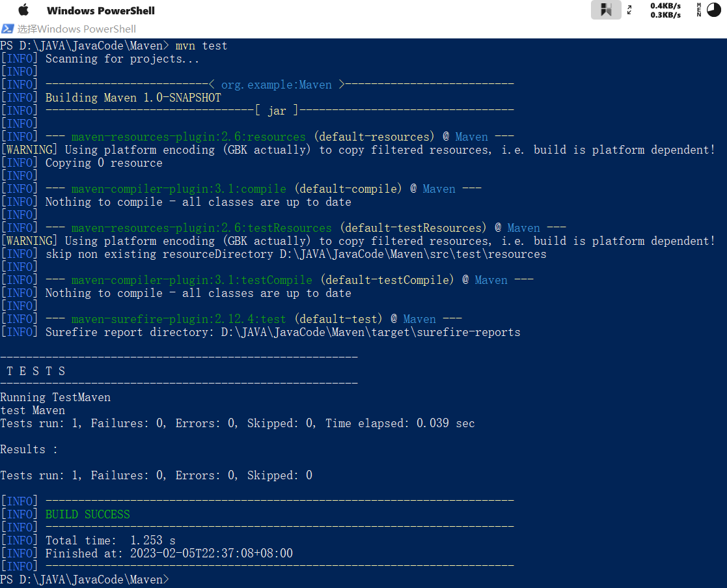Click the 'Total time: 1.253 s' line
This screenshot has width=727, height=588.
[x=111, y=540]
